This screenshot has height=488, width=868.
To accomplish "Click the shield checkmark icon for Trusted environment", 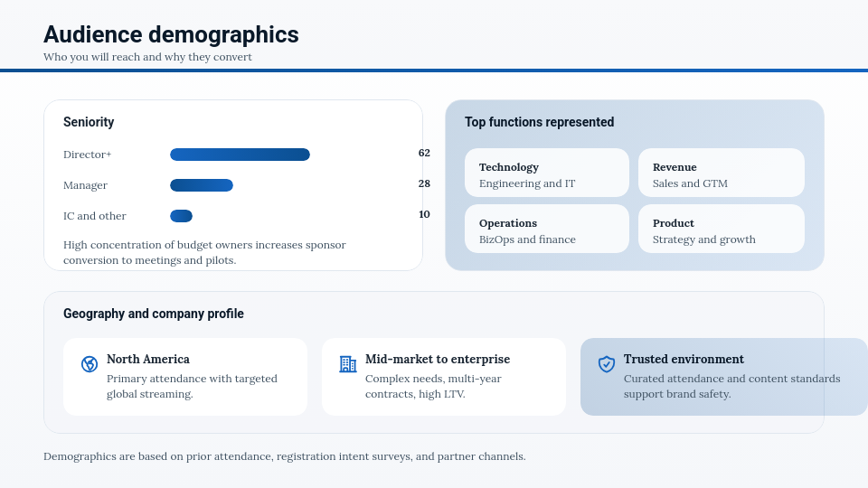I will (x=607, y=364).
